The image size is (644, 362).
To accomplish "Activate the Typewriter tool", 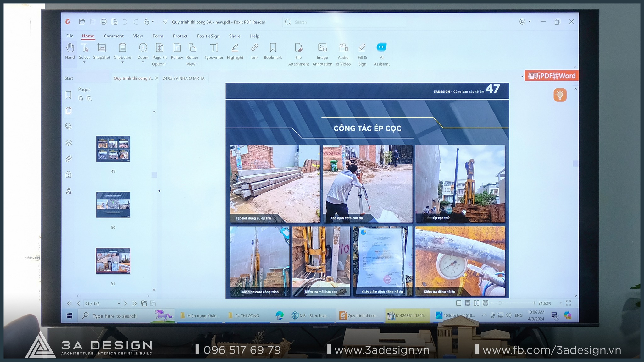I will point(214,52).
